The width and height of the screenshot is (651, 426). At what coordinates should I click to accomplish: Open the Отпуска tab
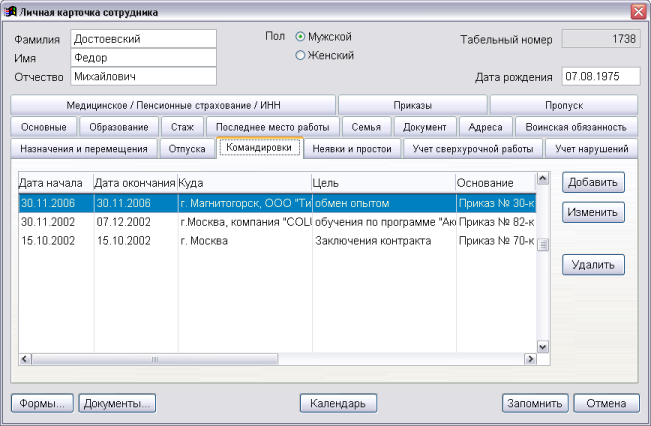point(186,149)
